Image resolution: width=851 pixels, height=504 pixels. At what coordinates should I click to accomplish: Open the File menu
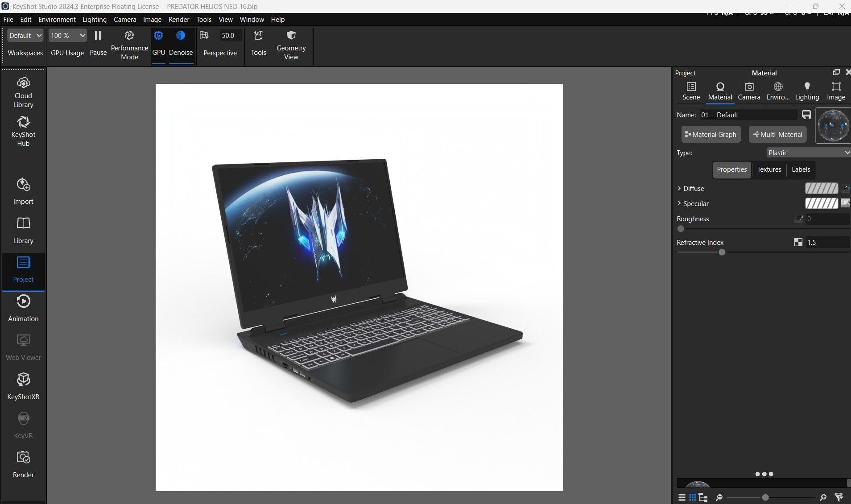click(x=8, y=19)
